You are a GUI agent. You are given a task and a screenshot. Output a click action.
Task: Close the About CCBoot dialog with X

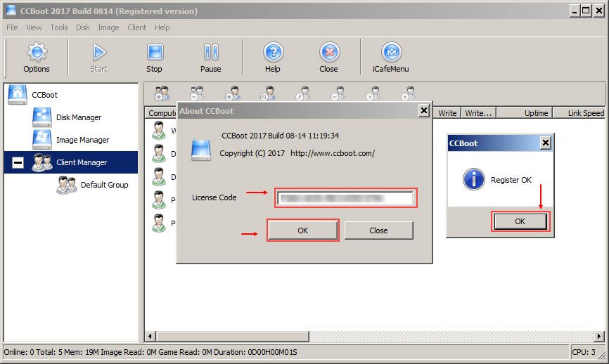[424, 110]
